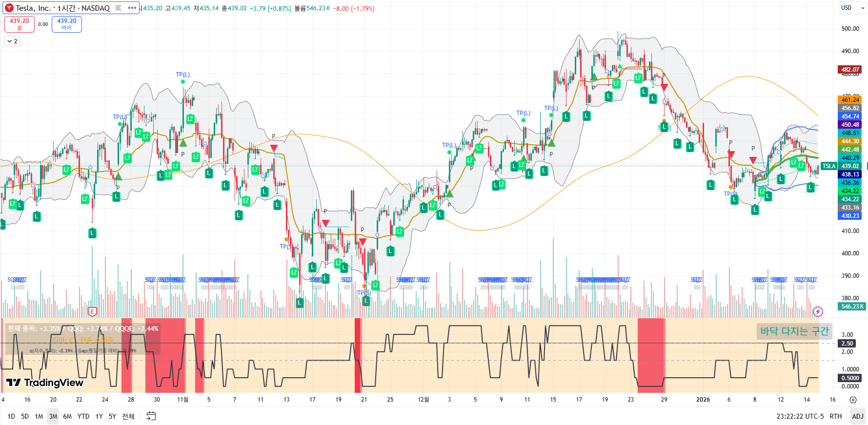Open the go-to-date calendar icon
The width and height of the screenshot is (868, 425).
coord(151,416)
